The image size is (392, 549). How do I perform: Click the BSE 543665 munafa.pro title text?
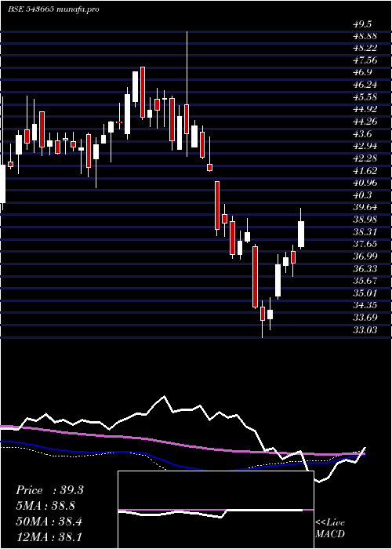coord(53,9)
